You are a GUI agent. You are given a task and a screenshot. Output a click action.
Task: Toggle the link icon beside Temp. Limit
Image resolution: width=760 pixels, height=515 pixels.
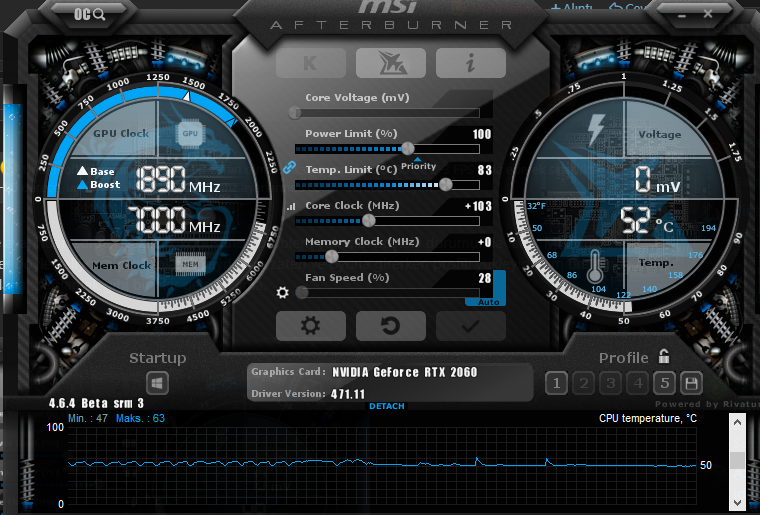click(x=289, y=168)
